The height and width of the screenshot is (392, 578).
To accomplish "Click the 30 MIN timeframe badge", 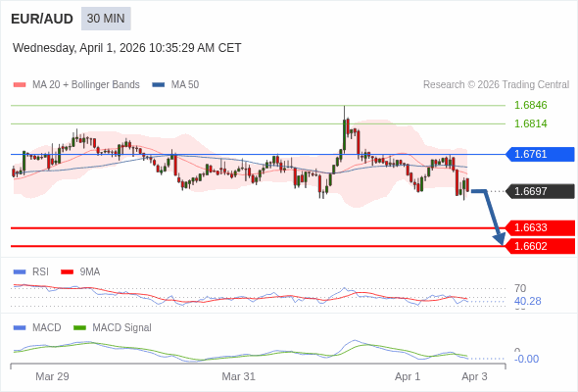I will [x=106, y=19].
